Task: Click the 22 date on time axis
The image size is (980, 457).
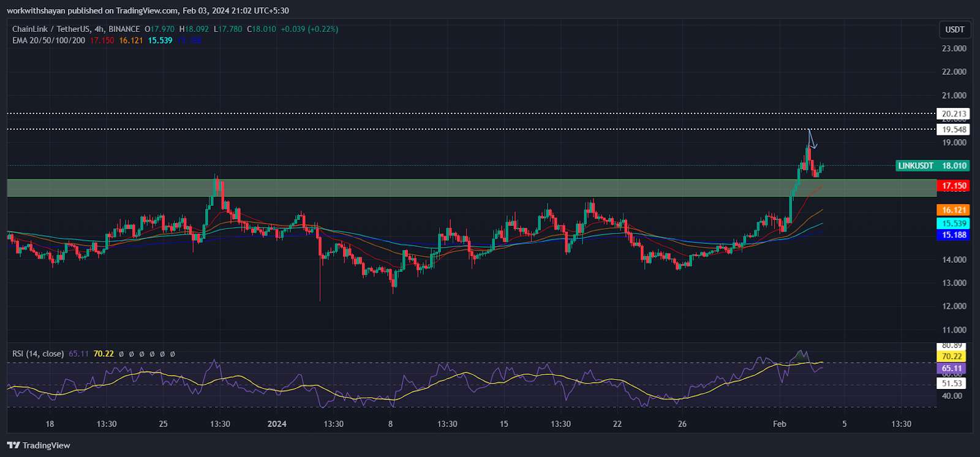Action: [x=617, y=424]
